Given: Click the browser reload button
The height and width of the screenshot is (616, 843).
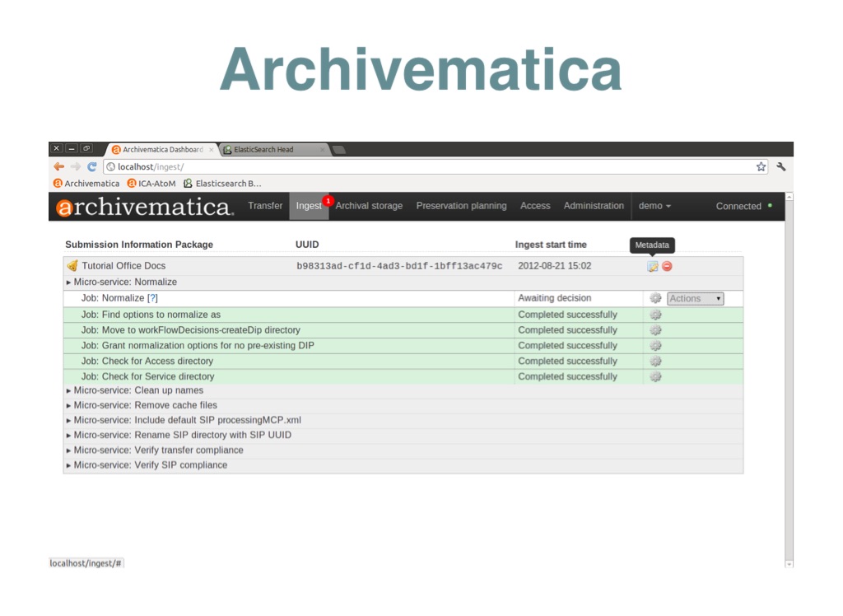Looking at the screenshot, I should click(x=92, y=166).
